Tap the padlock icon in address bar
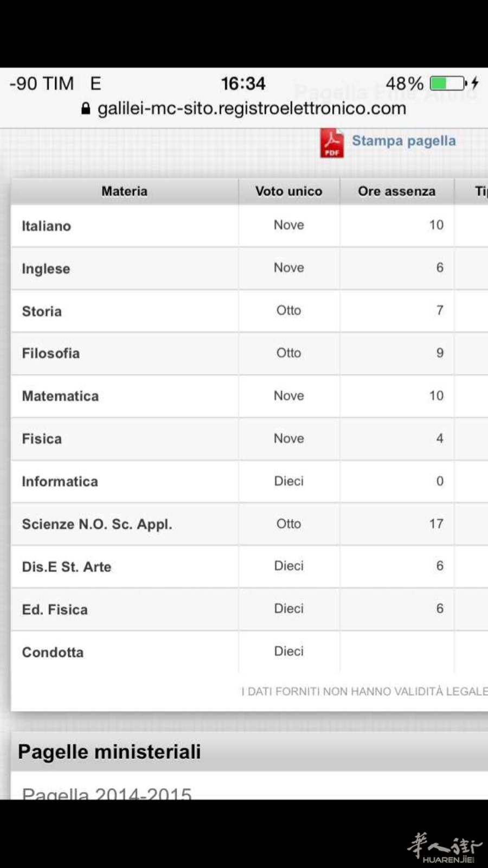 pos(86,108)
